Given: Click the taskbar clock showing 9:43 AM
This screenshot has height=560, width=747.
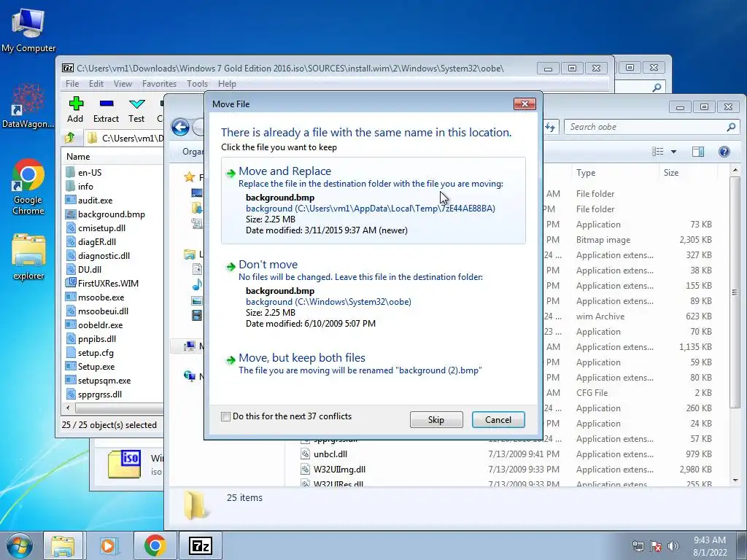Looking at the screenshot, I should 710,546.
